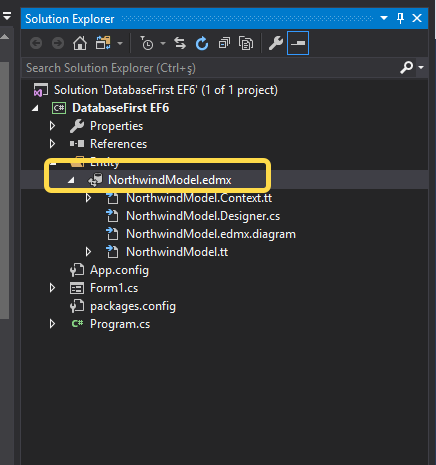
Task: Select the DatabaseFirst EF6 project name
Action: (121, 108)
